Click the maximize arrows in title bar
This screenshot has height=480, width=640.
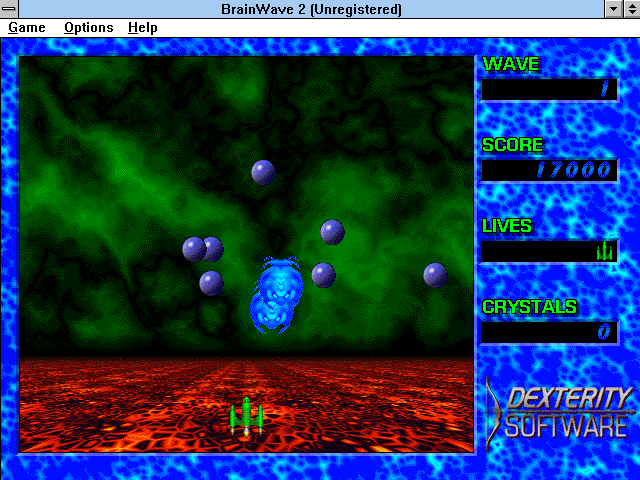tap(631, 9)
